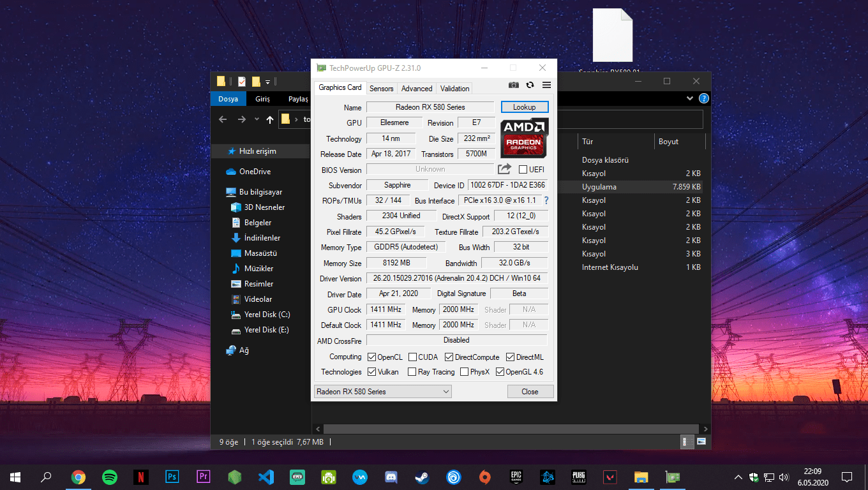
Task: Open Steam from the taskbar
Action: click(x=422, y=477)
